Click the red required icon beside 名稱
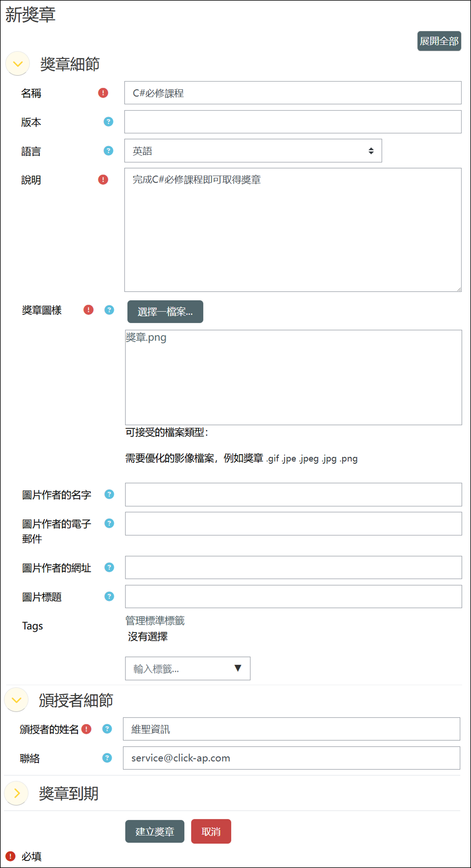 click(103, 93)
